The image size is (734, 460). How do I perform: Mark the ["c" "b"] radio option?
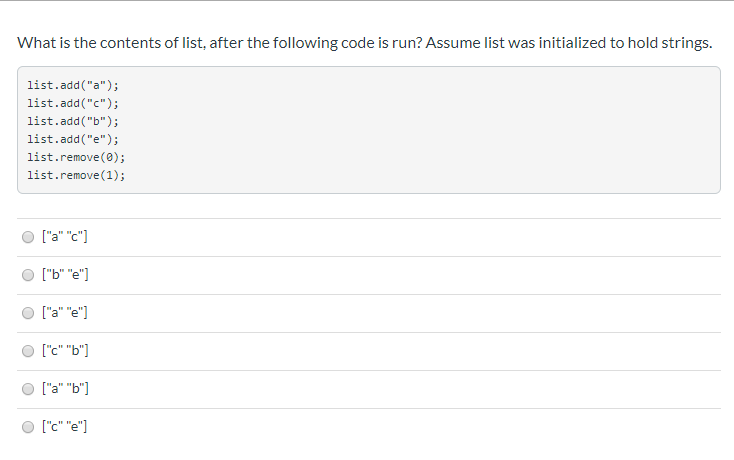click(x=28, y=351)
